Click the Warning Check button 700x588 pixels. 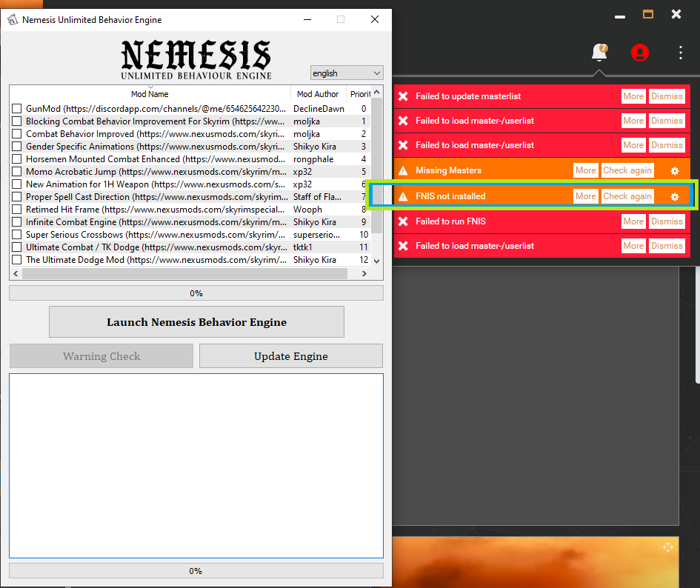(101, 355)
